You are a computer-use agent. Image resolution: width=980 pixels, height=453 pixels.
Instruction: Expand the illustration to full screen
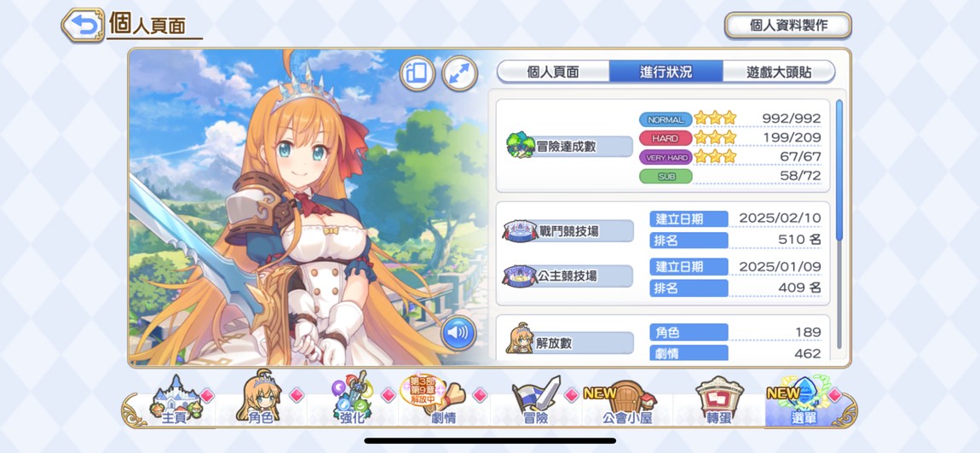point(460,73)
